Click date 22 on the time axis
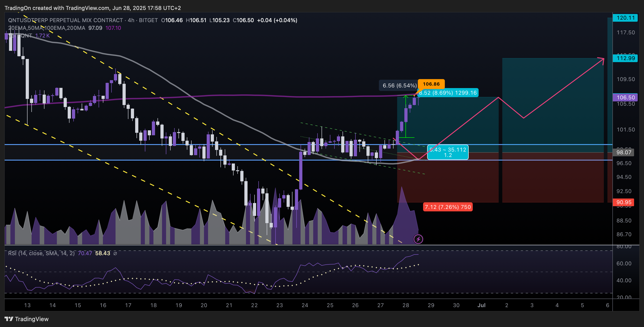The image size is (644, 327). tap(254, 305)
